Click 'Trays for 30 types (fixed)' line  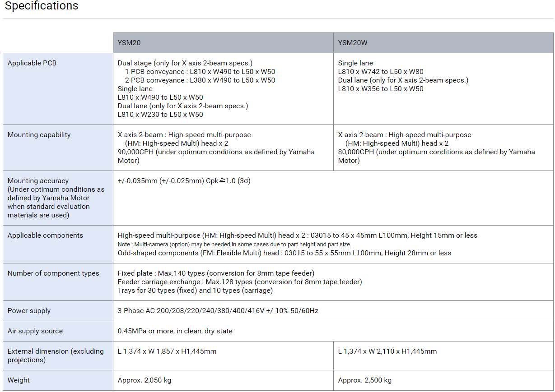coord(195,291)
